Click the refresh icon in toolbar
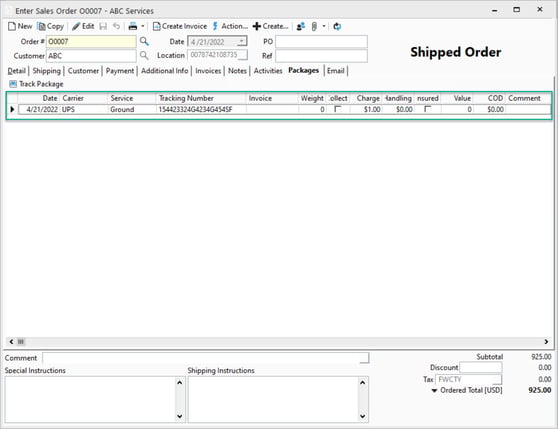This screenshot has width=558, height=429. [337, 26]
